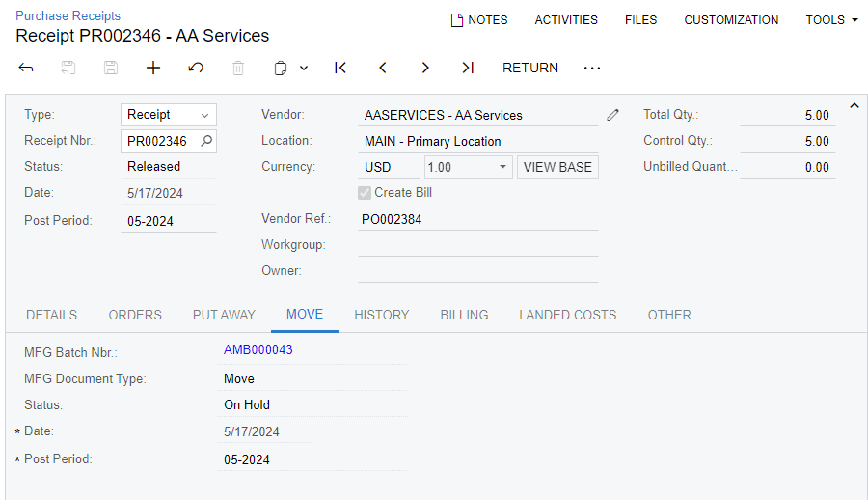Click the undo cancel changes icon

(x=196, y=68)
